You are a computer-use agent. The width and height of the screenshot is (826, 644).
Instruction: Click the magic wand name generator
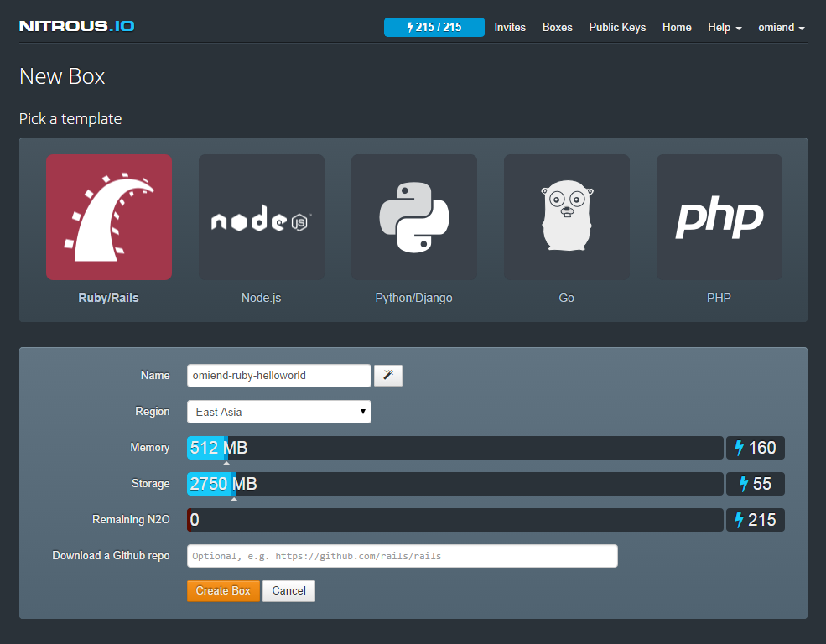coord(388,376)
